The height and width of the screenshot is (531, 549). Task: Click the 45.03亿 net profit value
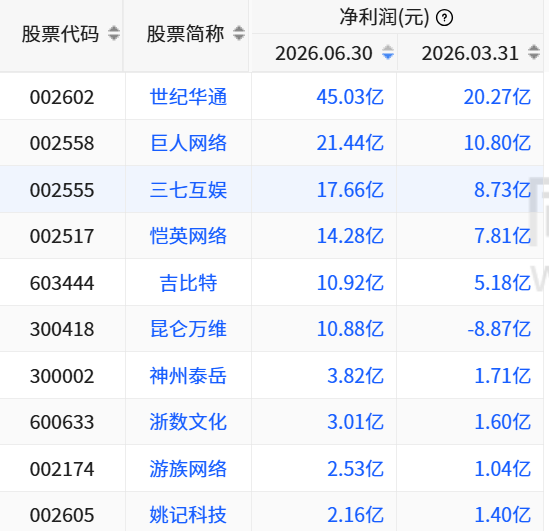click(350, 97)
